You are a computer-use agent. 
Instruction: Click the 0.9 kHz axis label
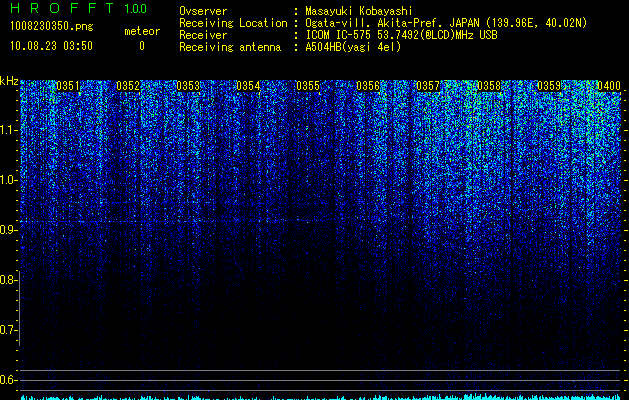(9, 230)
